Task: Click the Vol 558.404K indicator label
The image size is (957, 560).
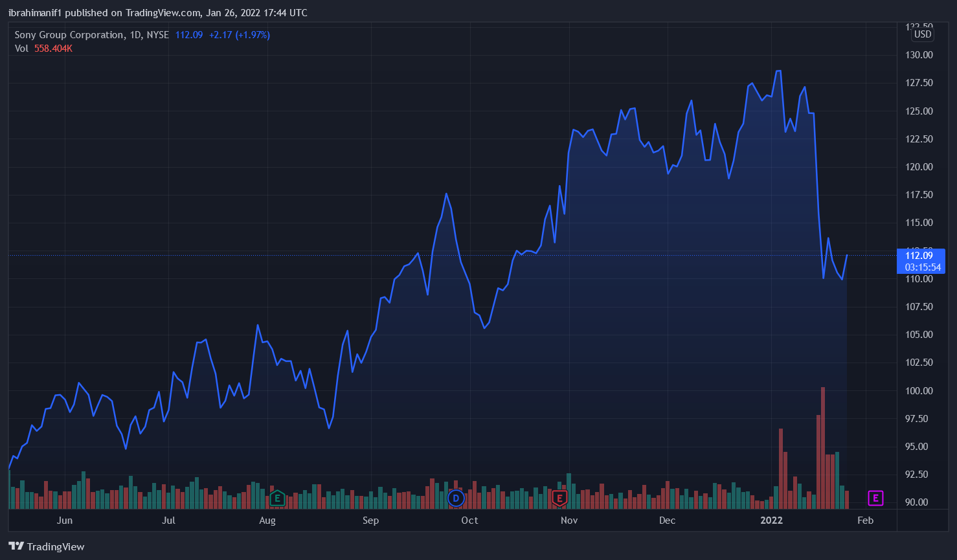Action: tap(43, 49)
